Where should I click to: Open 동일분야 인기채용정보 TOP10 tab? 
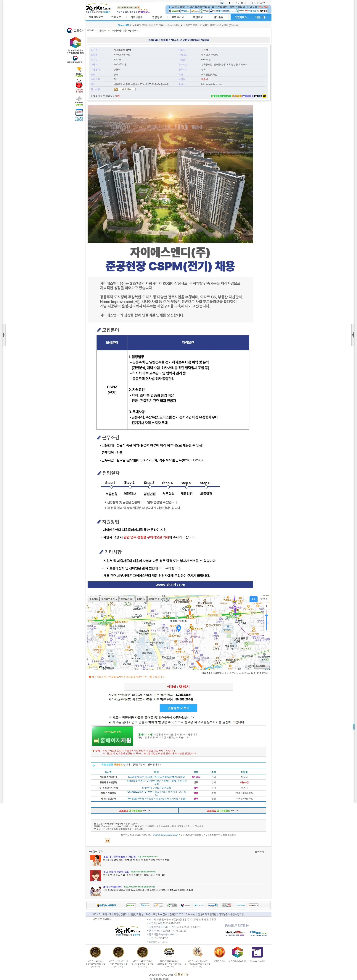[134, 810]
